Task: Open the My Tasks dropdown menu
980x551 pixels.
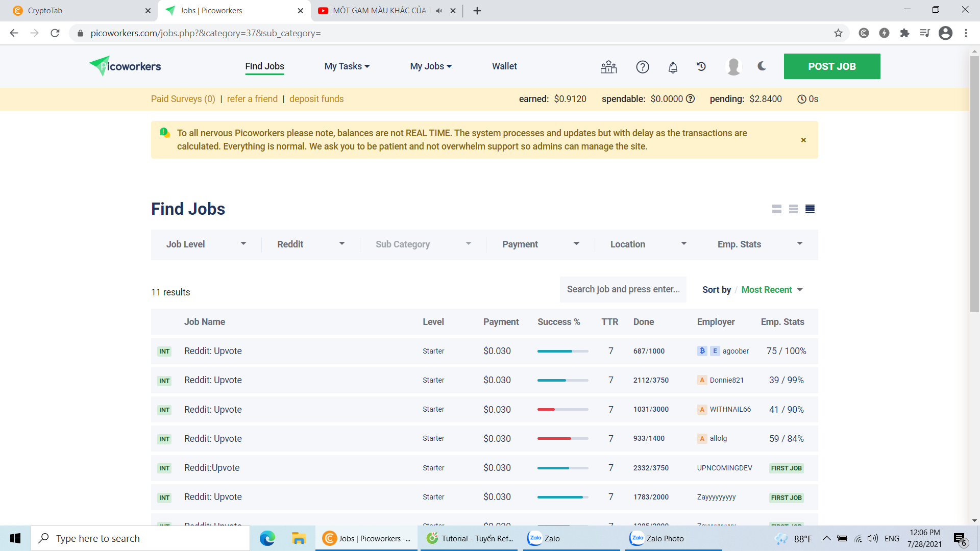Action: pyautogui.click(x=347, y=66)
